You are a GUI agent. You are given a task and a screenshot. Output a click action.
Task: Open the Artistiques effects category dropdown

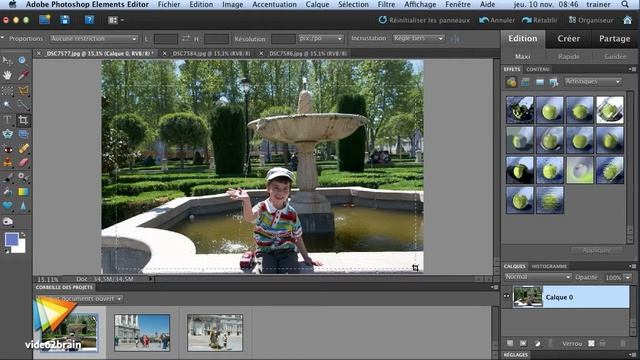pyautogui.click(x=593, y=82)
